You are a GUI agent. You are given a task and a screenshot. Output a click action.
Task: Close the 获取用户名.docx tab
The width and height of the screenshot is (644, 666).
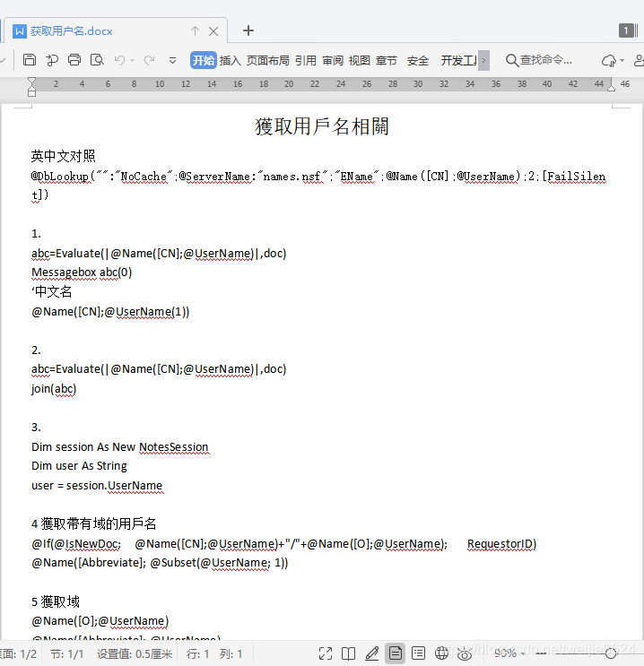pyautogui.click(x=213, y=31)
